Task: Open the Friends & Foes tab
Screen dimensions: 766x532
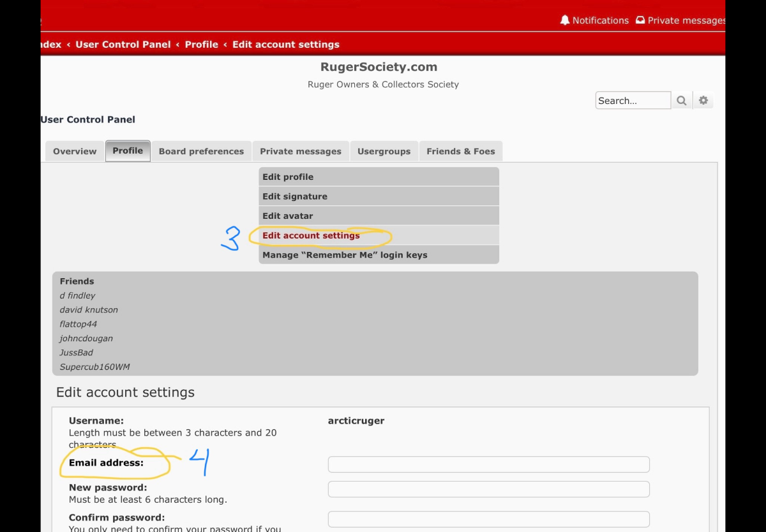Action: (460, 151)
